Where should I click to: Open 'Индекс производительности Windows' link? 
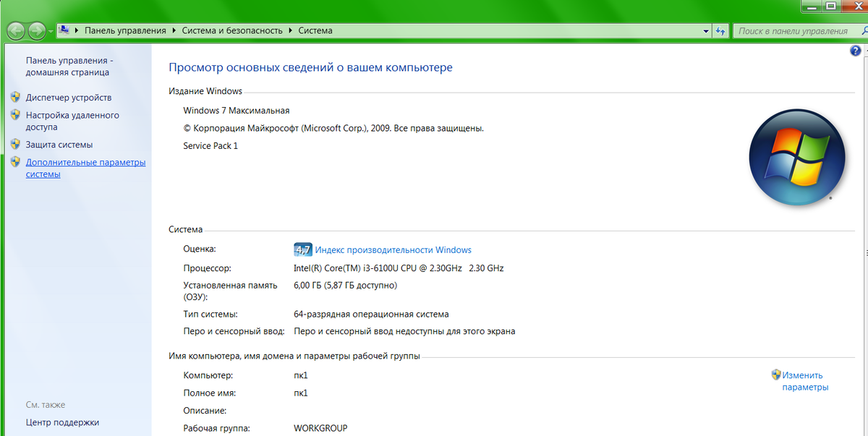tap(393, 250)
